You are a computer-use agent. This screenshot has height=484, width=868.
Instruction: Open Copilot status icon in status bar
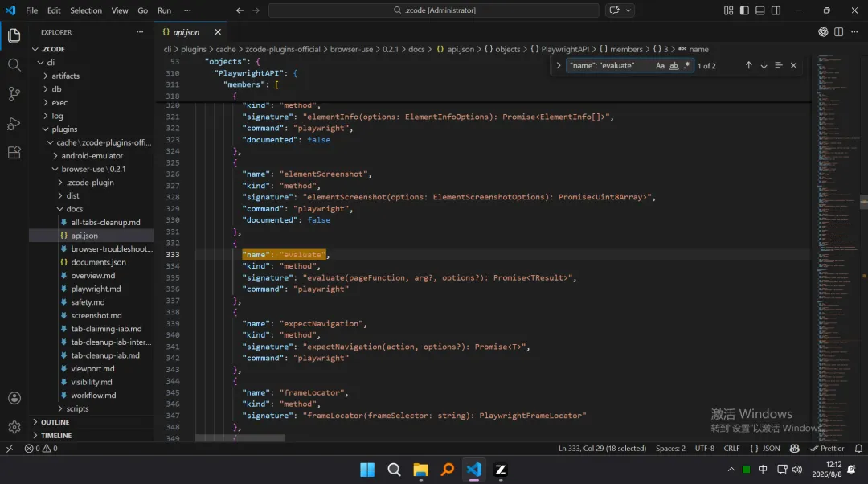point(794,449)
